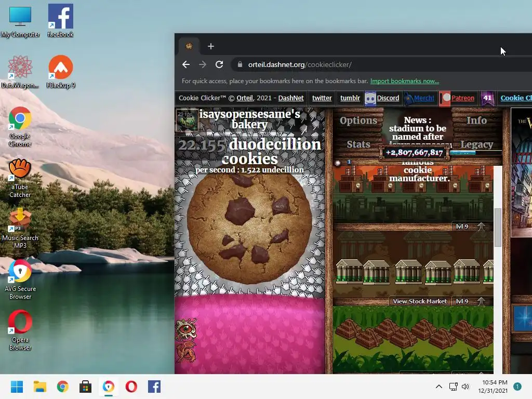This screenshot has width=532, height=399.
Task: Open DashNet link
Action: tap(291, 98)
